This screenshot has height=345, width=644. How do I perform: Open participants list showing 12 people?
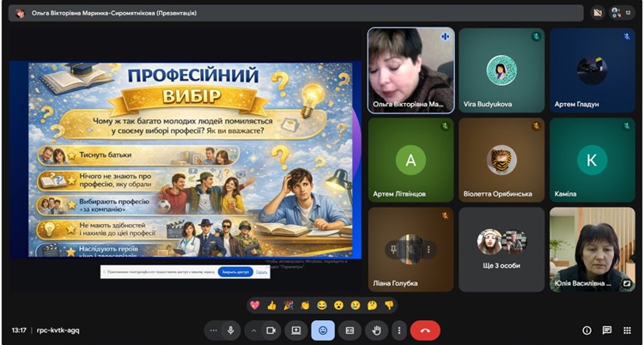[x=620, y=13]
